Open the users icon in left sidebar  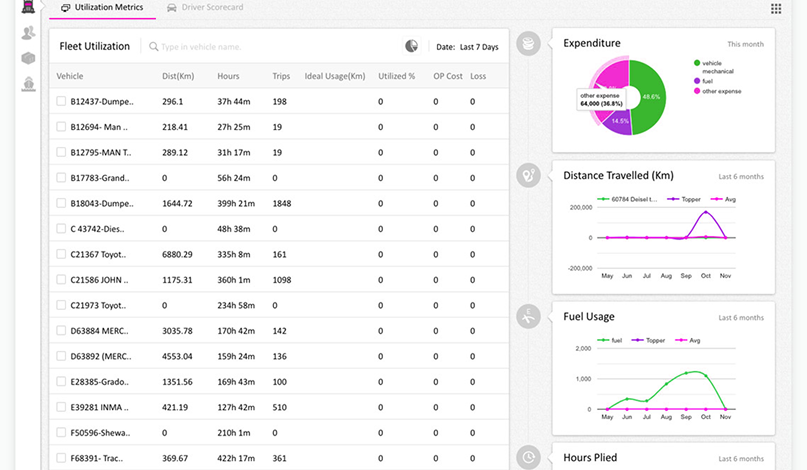click(28, 33)
